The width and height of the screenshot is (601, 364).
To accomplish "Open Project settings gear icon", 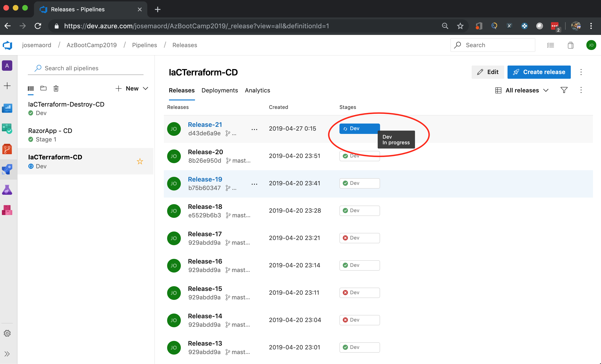I will (x=7, y=333).
